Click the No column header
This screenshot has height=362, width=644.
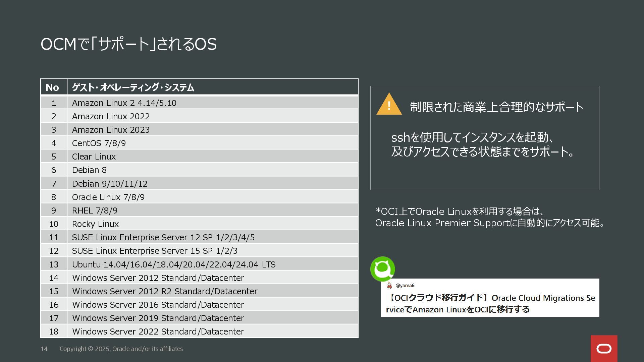[52, 87]
